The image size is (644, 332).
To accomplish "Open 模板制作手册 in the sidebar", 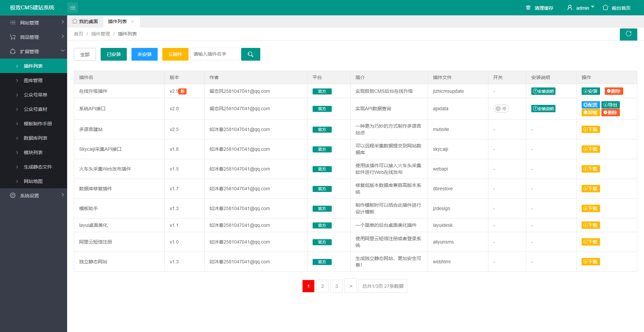I will (x=34, y=124).
